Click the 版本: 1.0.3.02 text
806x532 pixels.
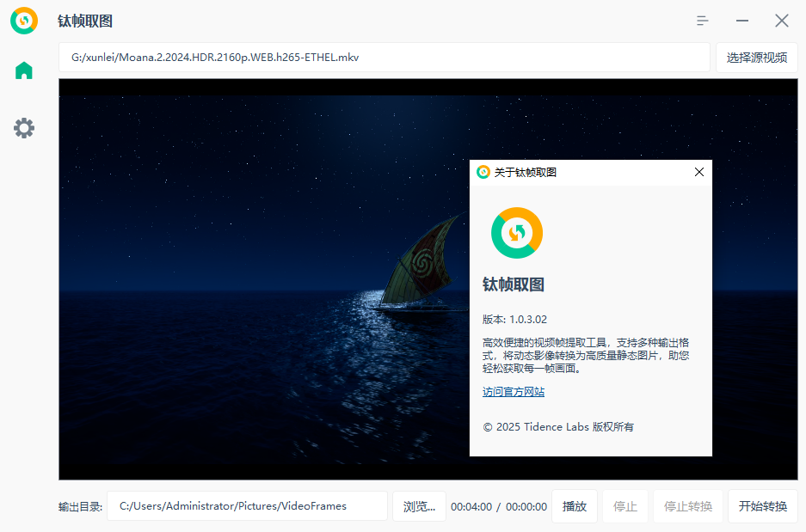[514, 320]
